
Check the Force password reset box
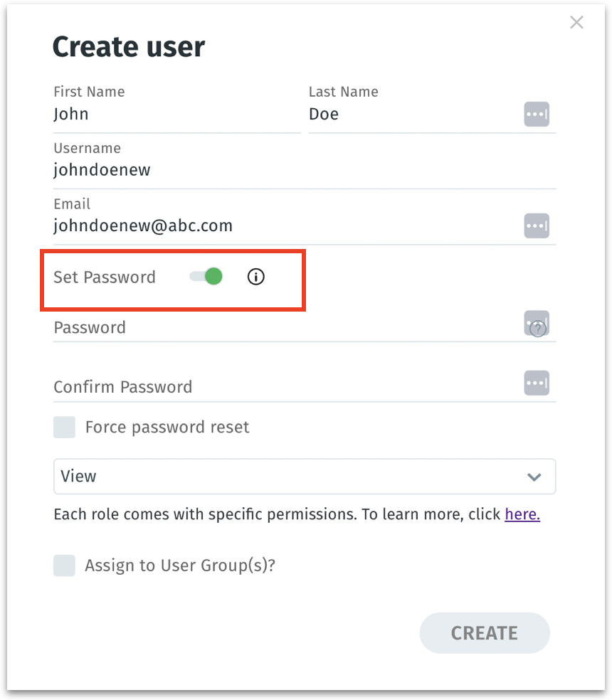65,428
